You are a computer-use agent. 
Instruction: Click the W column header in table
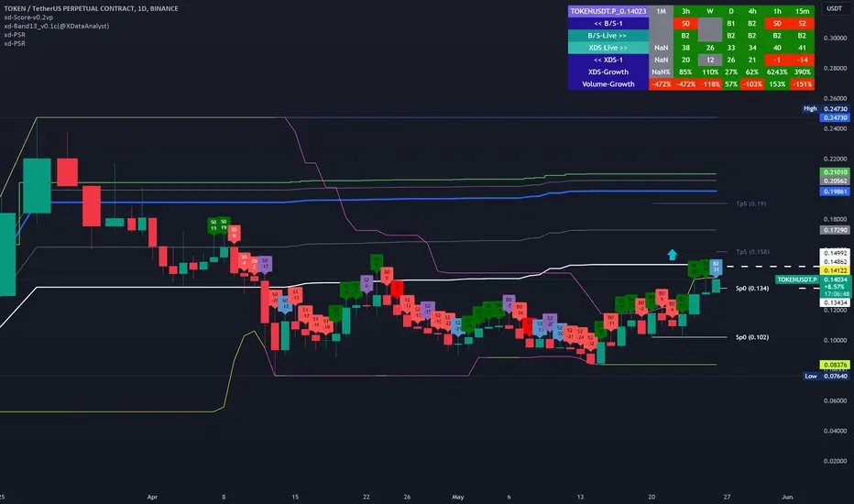coord(710,11)
